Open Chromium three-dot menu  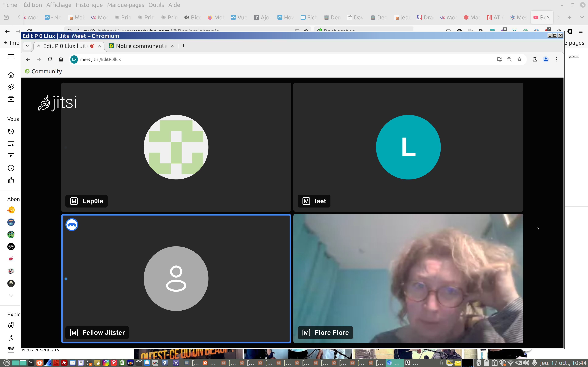[x=557, y=59]
